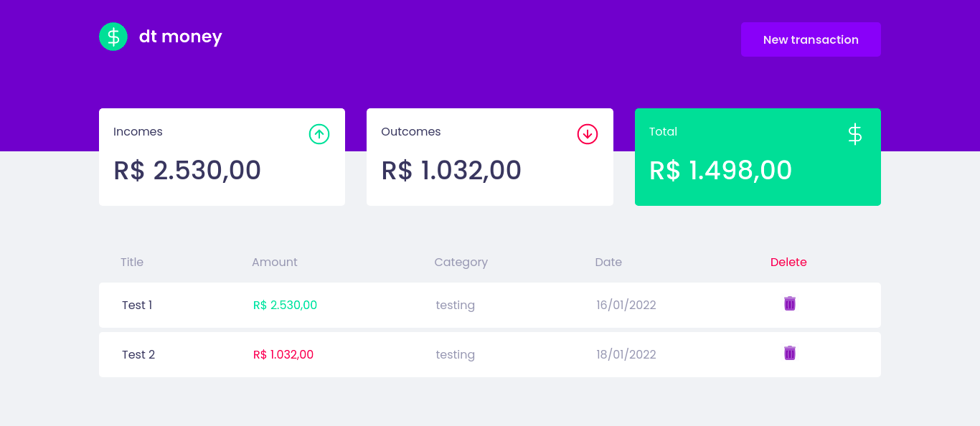Click the trash icon for Test 1
The image size is (980, 426).
tap(789, 303)
